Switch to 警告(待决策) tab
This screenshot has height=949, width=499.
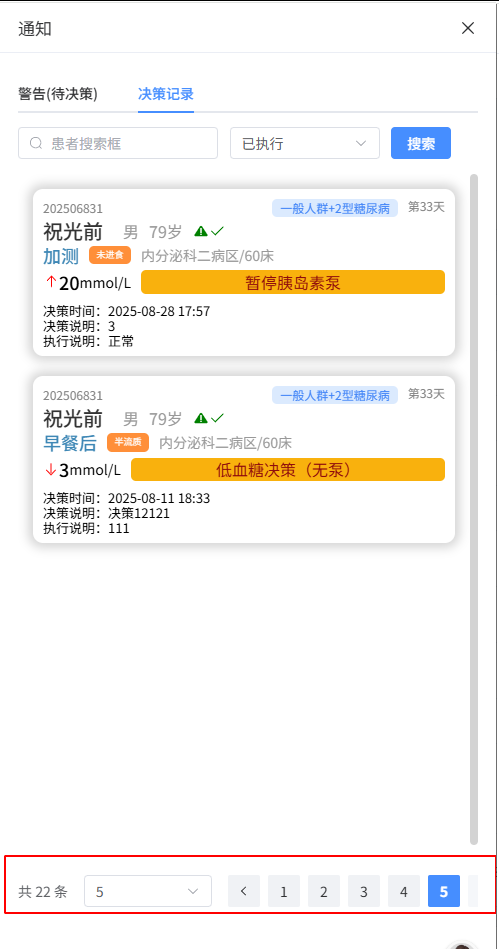click(x=58, y=94)
